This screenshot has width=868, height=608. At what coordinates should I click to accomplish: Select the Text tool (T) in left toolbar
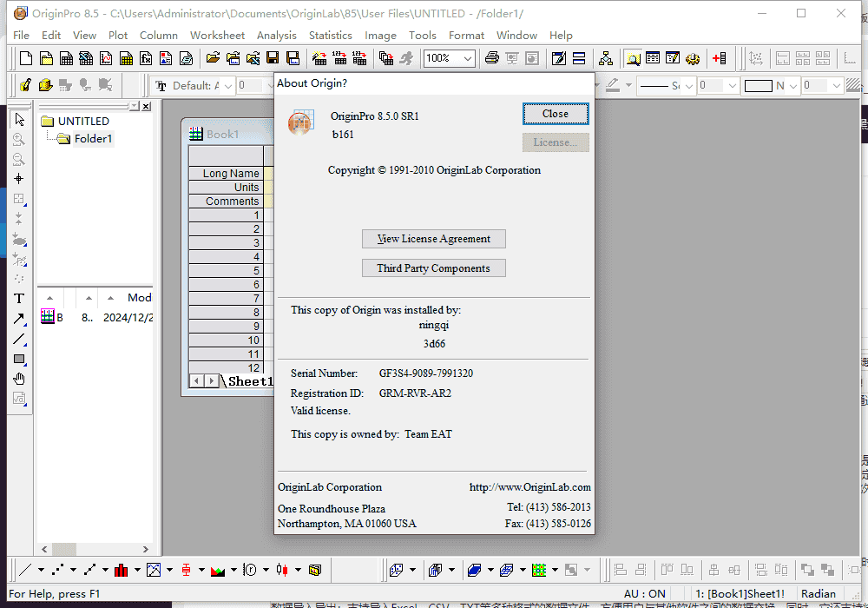click(19, 299)
